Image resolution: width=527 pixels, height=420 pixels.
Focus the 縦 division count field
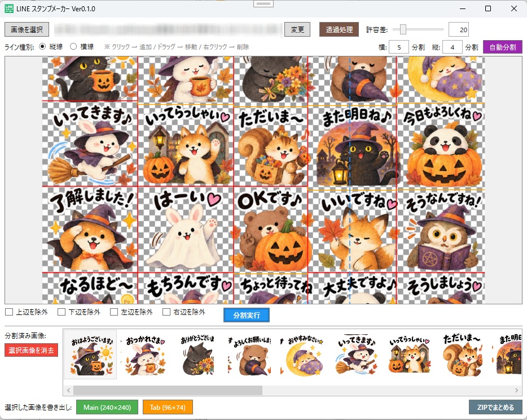[452, 47]
